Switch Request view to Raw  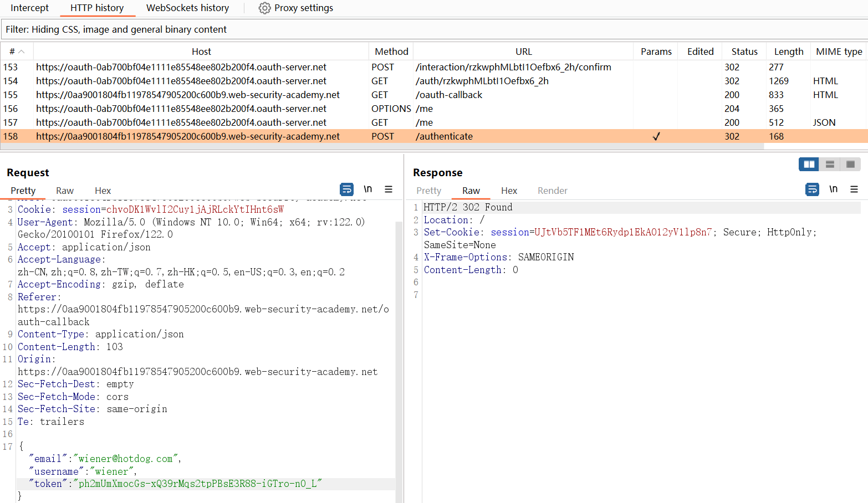pyautogui.click(x=65, y=191)
